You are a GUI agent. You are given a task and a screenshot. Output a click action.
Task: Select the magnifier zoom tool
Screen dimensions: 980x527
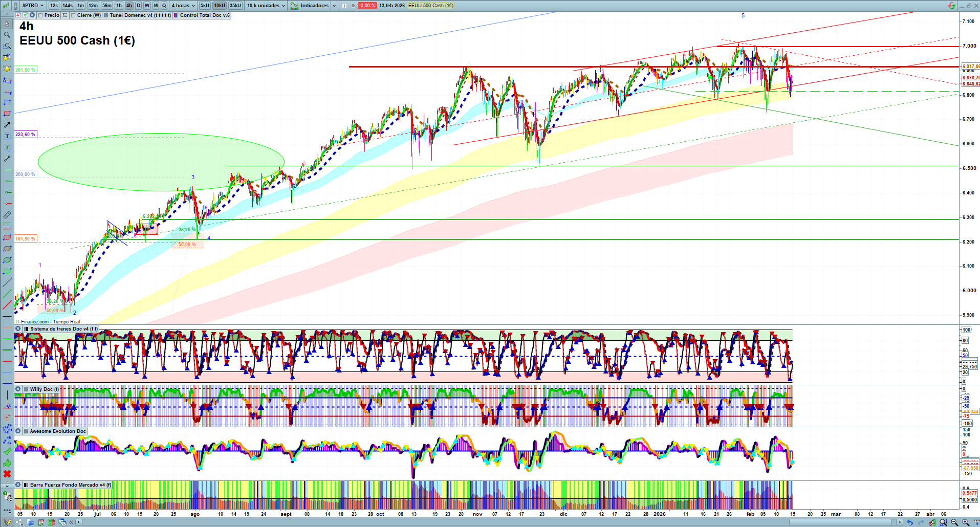point(7,35)
